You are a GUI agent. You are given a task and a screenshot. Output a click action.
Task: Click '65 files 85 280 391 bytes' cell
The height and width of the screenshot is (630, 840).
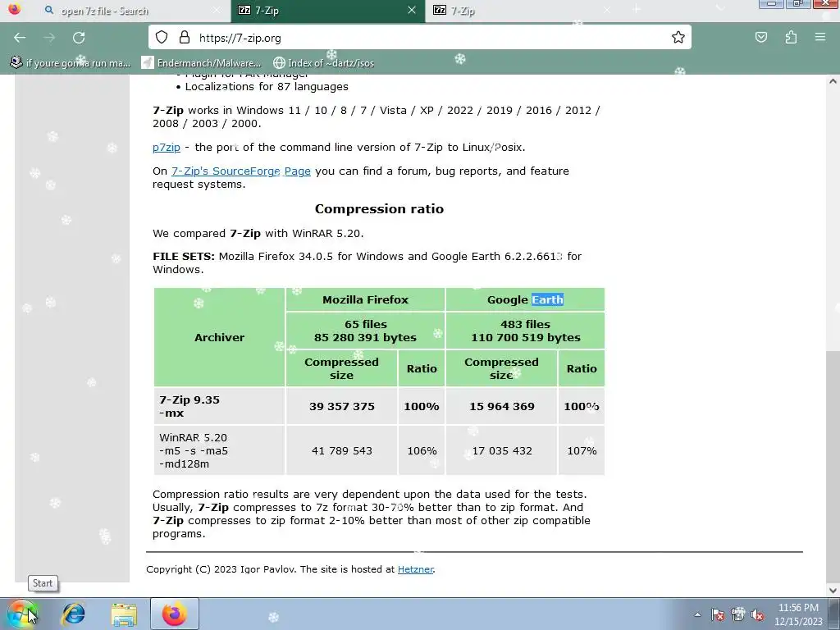(x=365, y=331)
